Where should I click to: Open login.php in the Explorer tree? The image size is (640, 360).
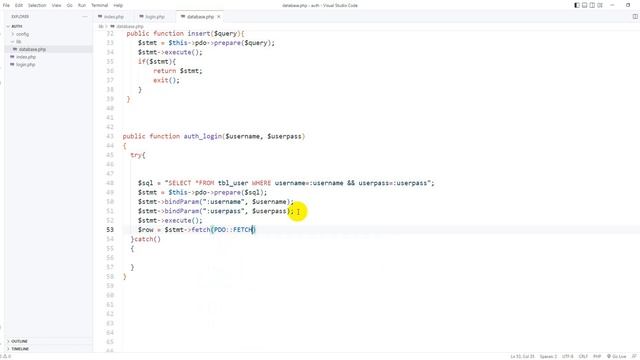tap(25, 64)
